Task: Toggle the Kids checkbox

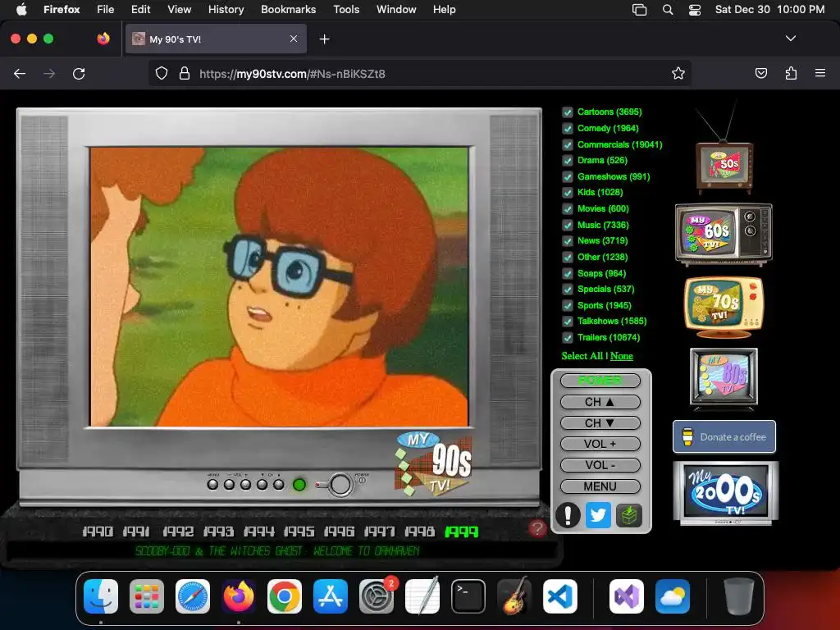Action: coord(568,192)
